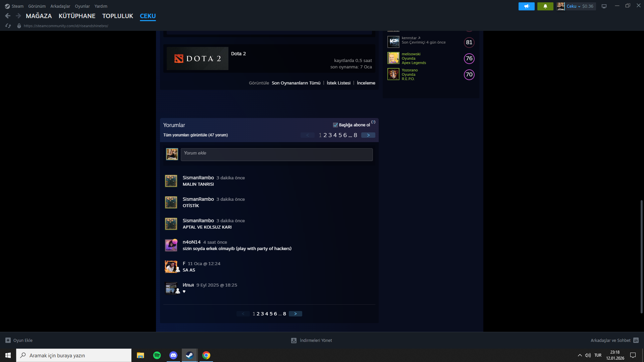Reload the page with refresh icon

click(x=8, y=26)
